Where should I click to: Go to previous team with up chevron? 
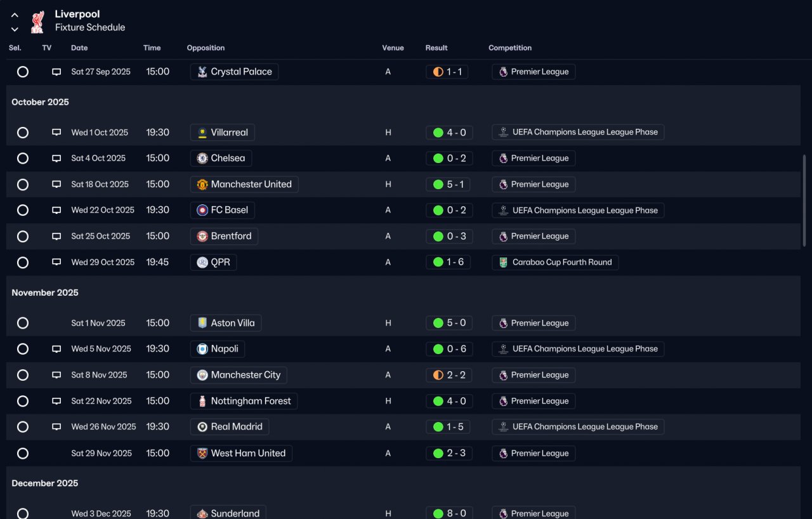tap(15, 15)
